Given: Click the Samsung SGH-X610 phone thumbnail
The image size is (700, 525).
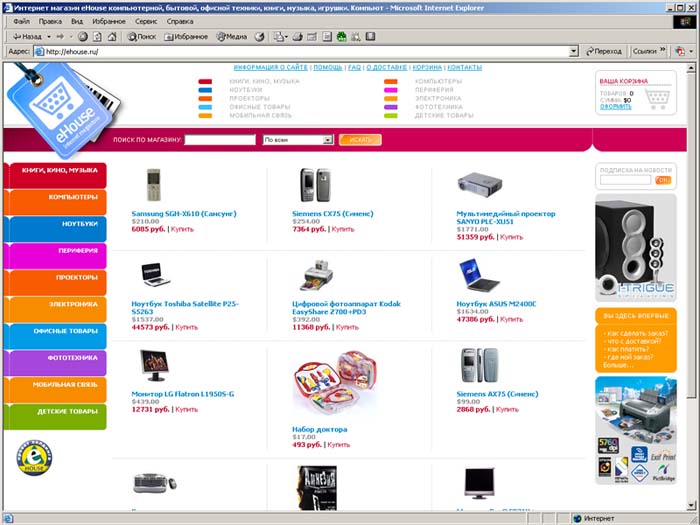Looking at the screenshot, I should click(x=154, y=185).
